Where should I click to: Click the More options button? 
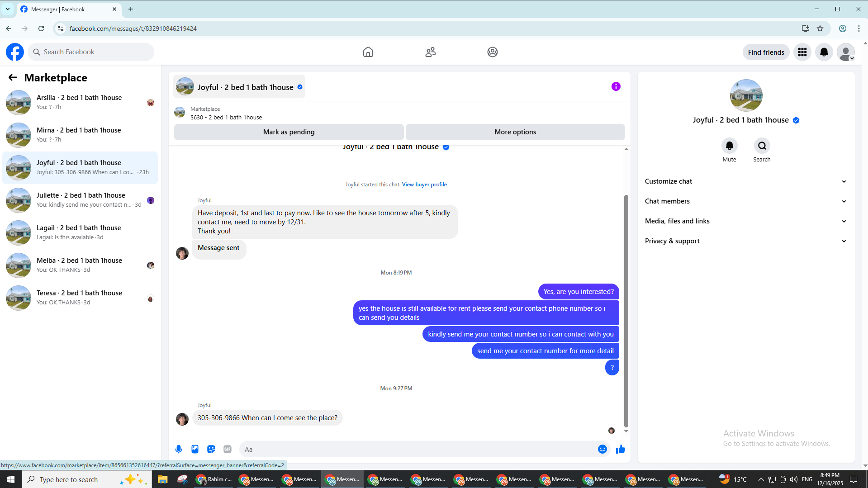click(x=515, y=132)
